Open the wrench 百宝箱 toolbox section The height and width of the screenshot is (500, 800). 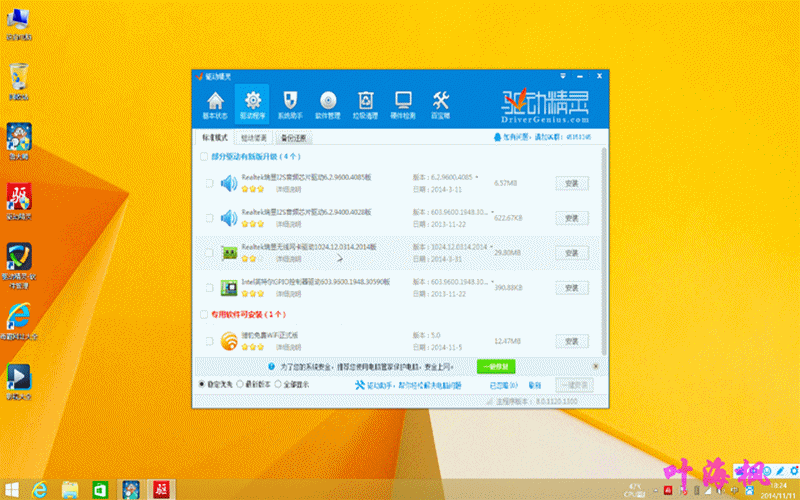click(x=440, y=105)
